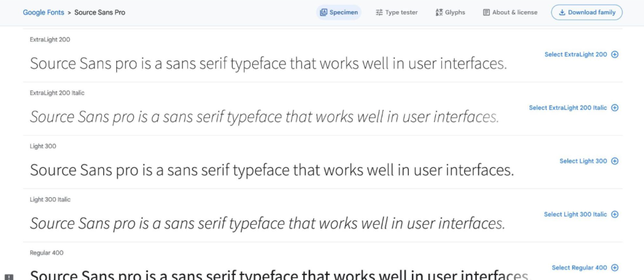The image size is (644, 280).
Task: Click the plus icon for Regular 400
Action: pos(615,267)
